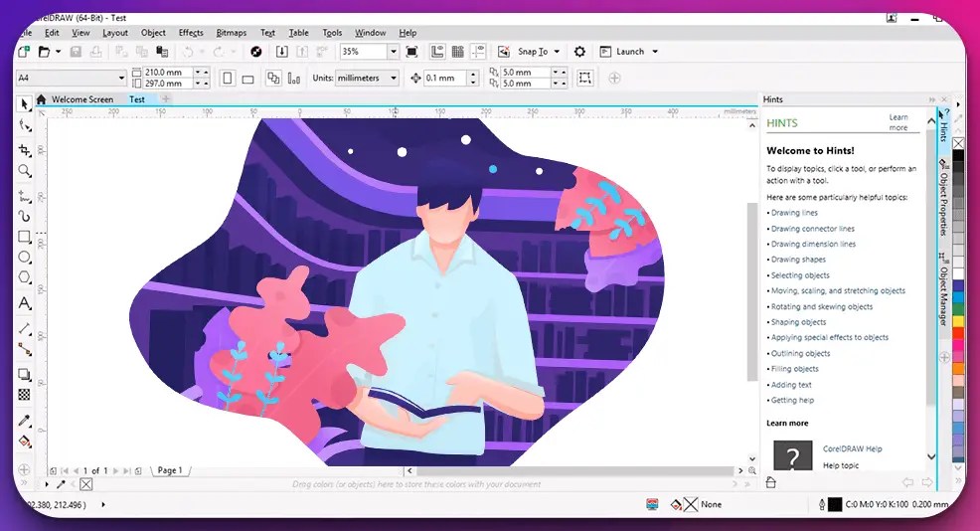Screen dimensions: 980x531
Task: Create a new document
Action: tap(24, 52)
